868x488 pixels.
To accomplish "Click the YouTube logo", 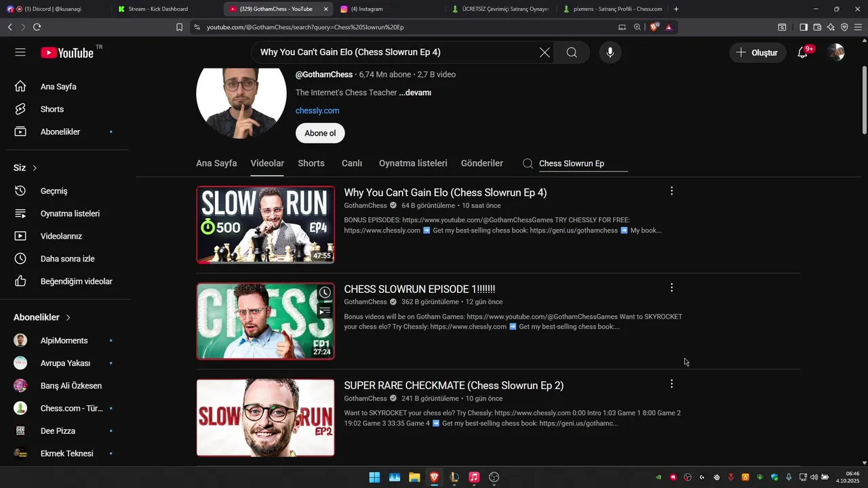I will pos(67,53).
